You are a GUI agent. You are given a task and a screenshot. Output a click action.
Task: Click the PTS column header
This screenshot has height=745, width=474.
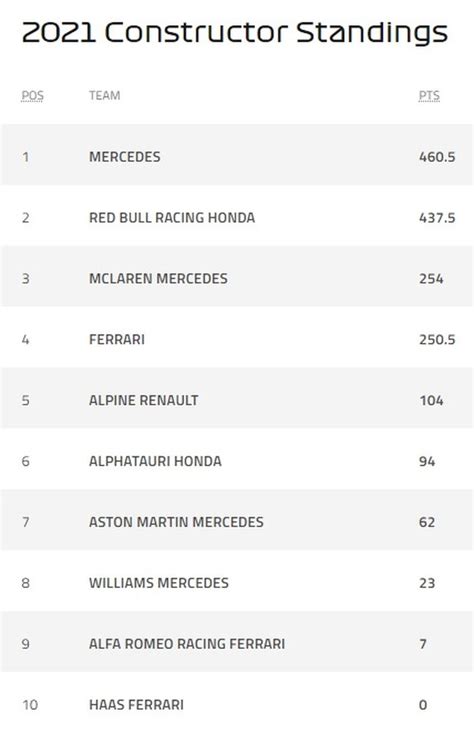pos(429,96)
